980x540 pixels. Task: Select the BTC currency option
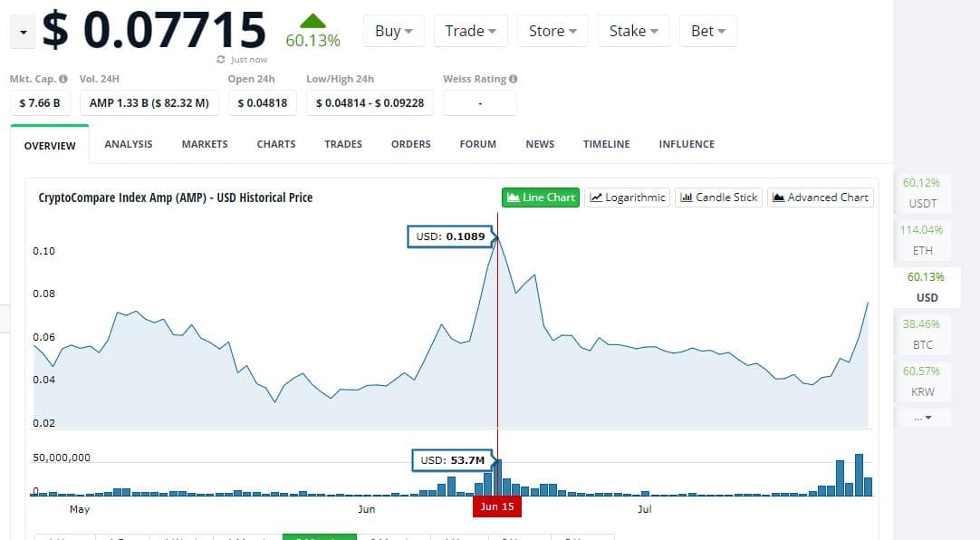[923, 334]
